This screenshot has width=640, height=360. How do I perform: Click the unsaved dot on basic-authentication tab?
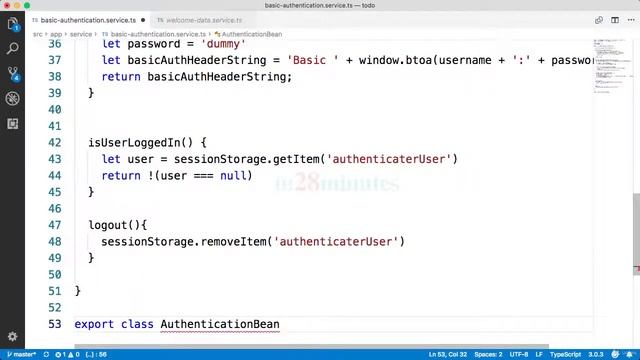(x=143, y=20)
